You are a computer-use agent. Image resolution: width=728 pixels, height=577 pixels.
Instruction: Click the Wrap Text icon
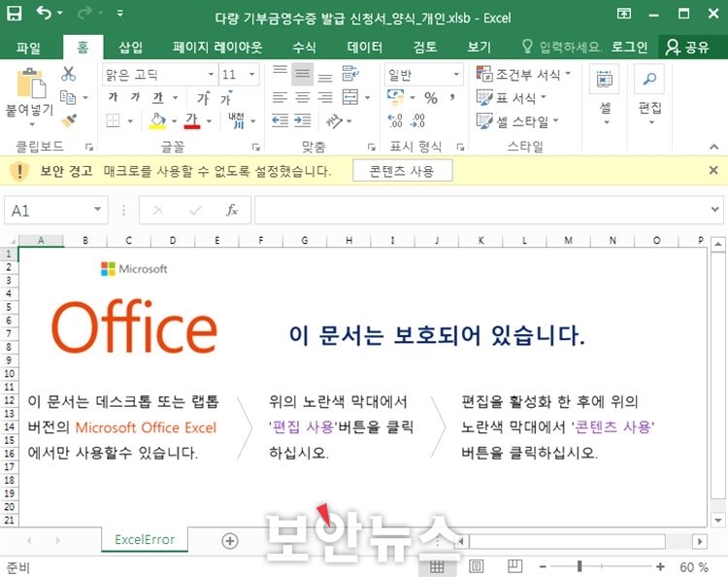(x=350, y=74)
